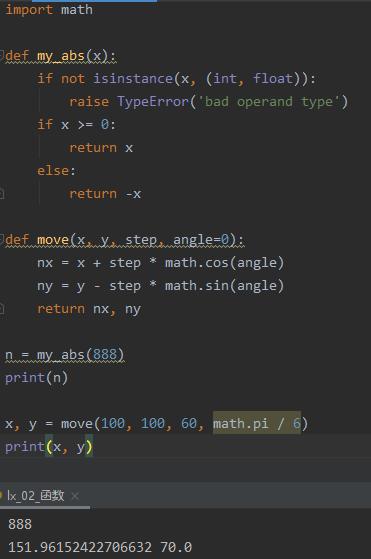
Task: Click 'nx = x + step' assignment start
Action: click(x=89, y=263)
